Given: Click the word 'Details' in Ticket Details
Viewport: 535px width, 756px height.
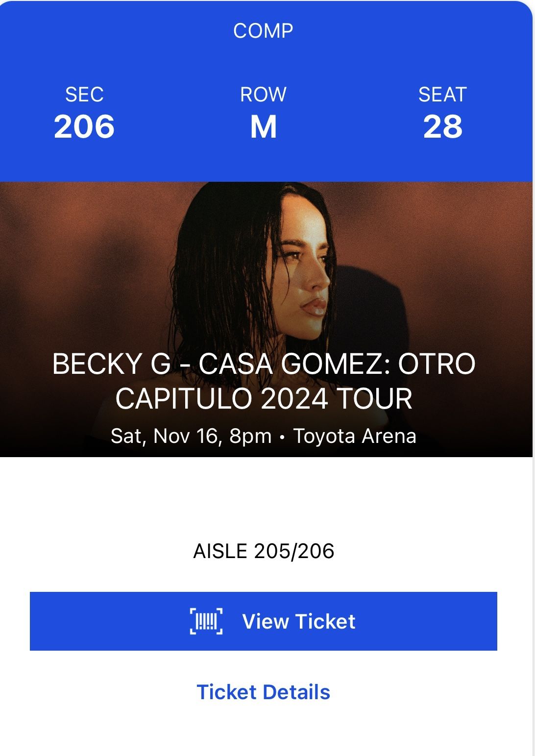Looking at the screenshot, I should pyautogui.click(x=296, y=692).
